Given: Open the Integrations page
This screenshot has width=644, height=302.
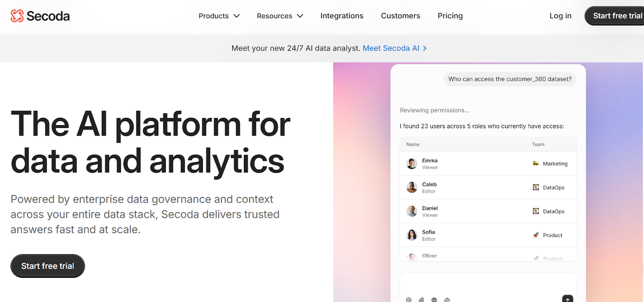Looking at the screenshot, I should tap(342, 16).
